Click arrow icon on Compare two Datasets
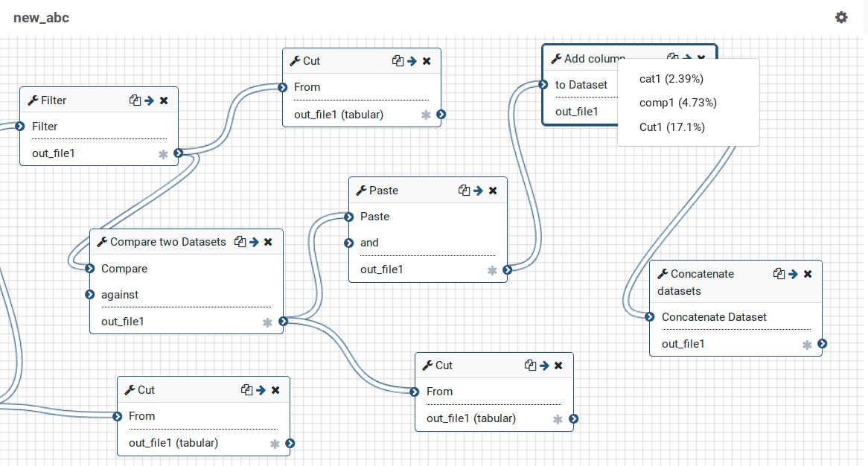Screen dimensions: 868x466 [254, 242]
